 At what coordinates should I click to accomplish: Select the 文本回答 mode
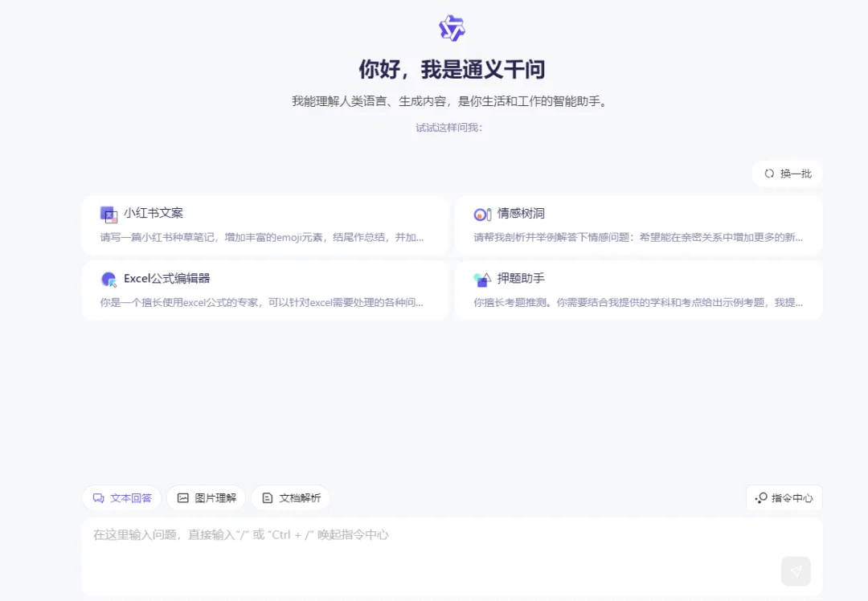point(121,497)
